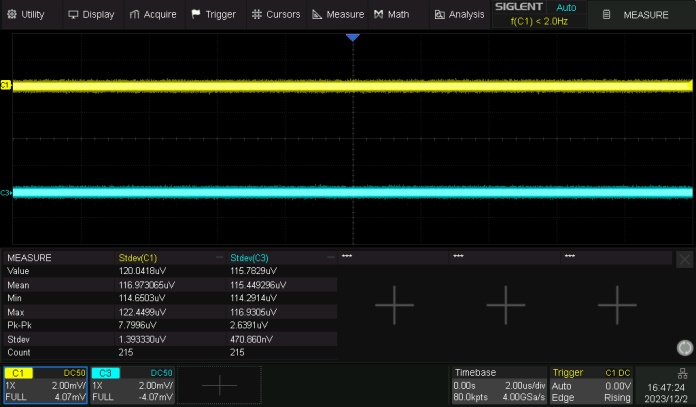The height and width of the screenshot is (407, 696).
Task: Open the Timebase settings box
Action: point(498,384)
